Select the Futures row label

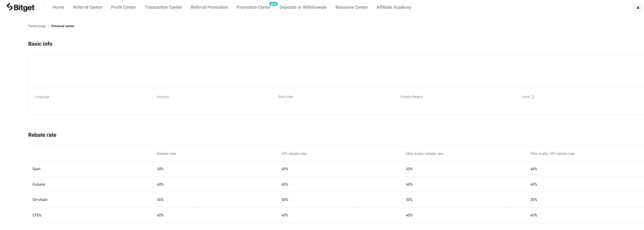click(39, 185)
